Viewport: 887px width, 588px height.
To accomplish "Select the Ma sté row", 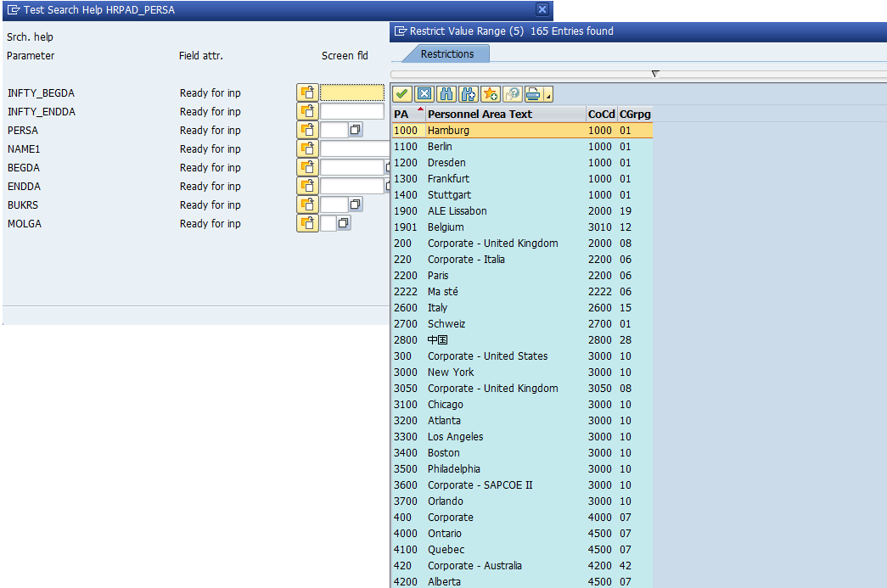I will [522, 291].
